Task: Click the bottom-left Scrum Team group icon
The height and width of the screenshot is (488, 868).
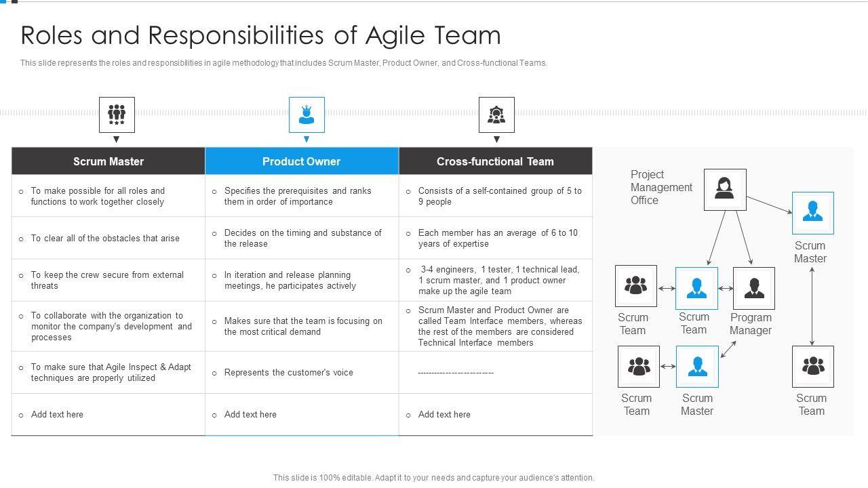Action: (639, 367)
